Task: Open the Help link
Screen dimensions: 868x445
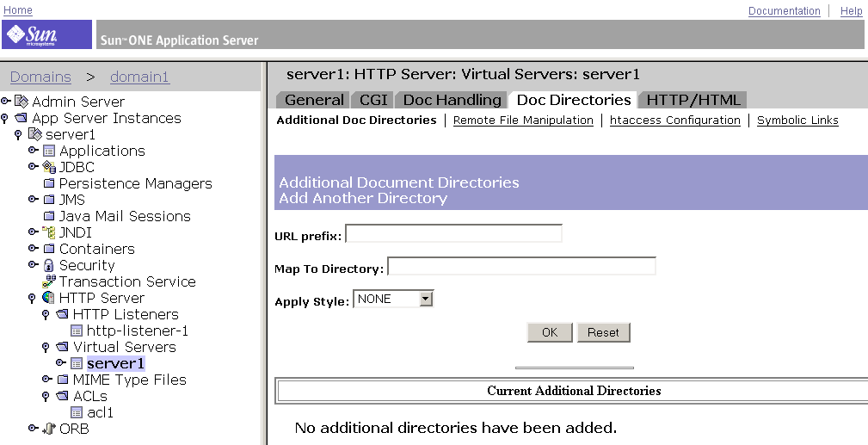Action: pyautogui.click(x=852, y=11)
